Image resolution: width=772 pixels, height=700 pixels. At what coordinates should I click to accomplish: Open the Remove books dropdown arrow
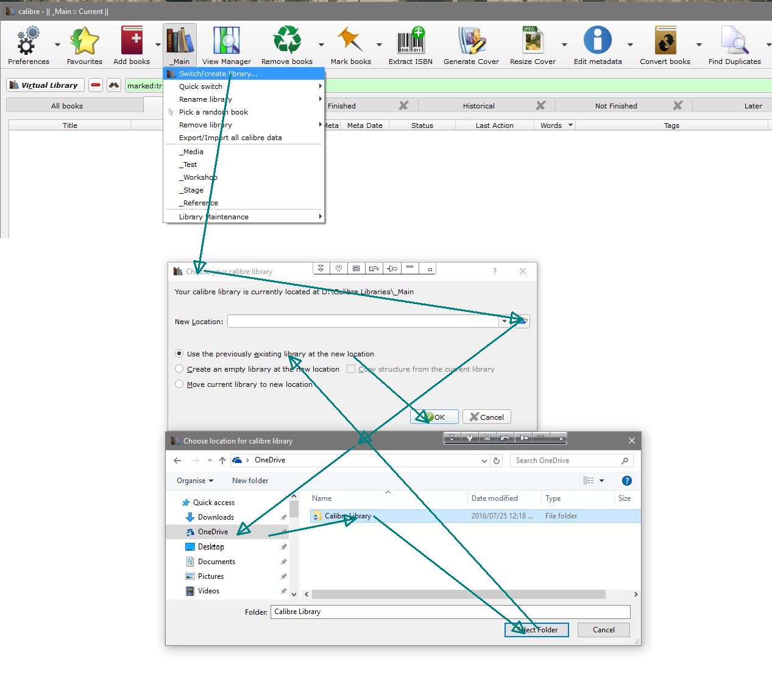[321, 44]
